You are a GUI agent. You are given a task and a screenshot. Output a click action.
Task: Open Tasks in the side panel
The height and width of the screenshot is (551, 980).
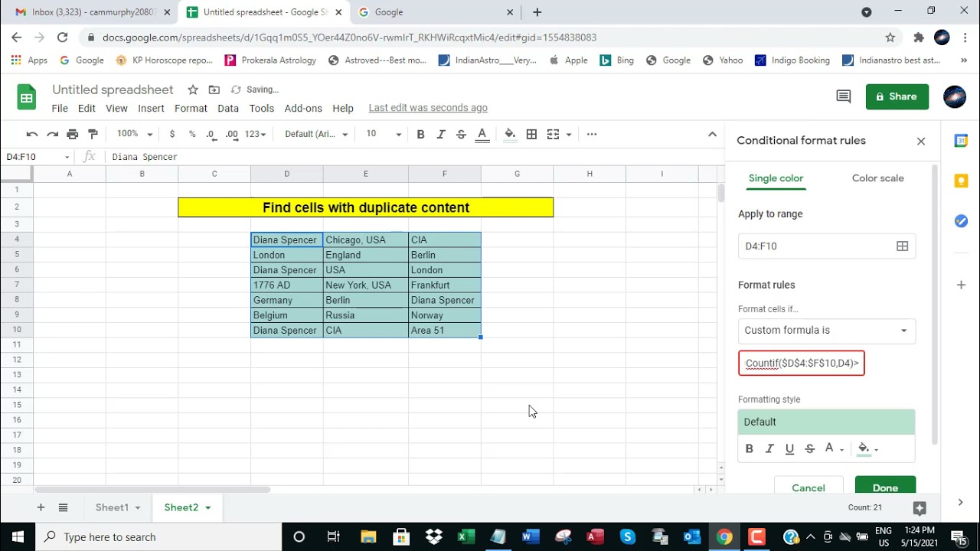pyautogui.click(x=961, y=221)
